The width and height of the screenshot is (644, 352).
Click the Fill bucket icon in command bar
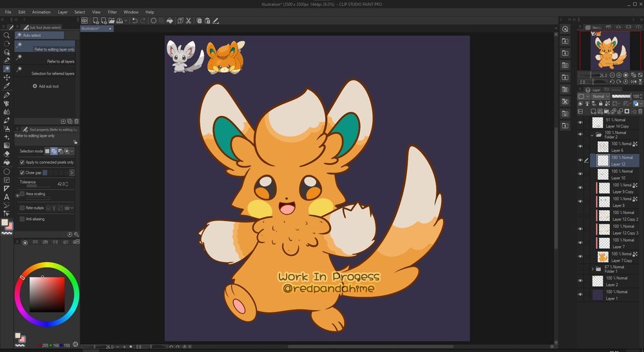169,21
